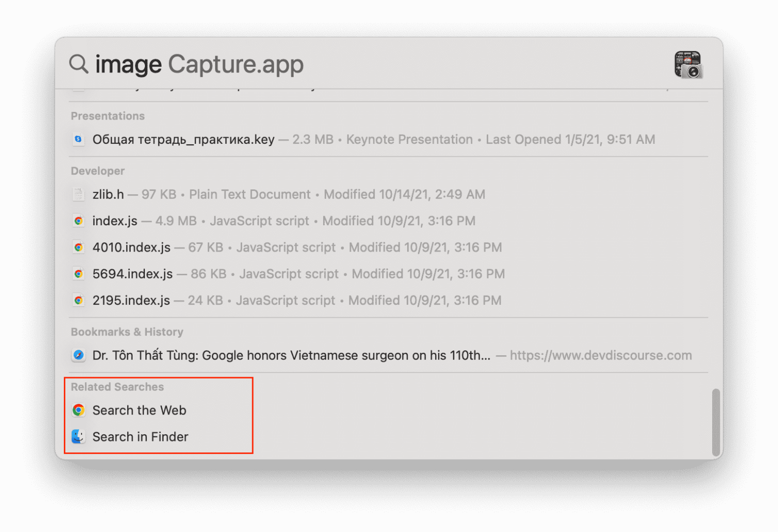This screenshot has height=532, width=778.
Task: Click the Chrome icon next to index.js
Action: coord(79,221)
